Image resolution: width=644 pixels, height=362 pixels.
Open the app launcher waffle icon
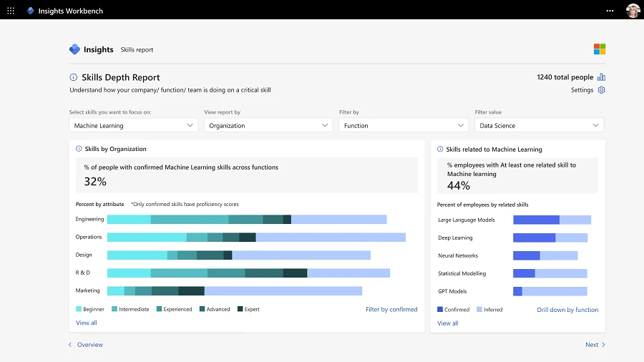(x=11, y=11)
